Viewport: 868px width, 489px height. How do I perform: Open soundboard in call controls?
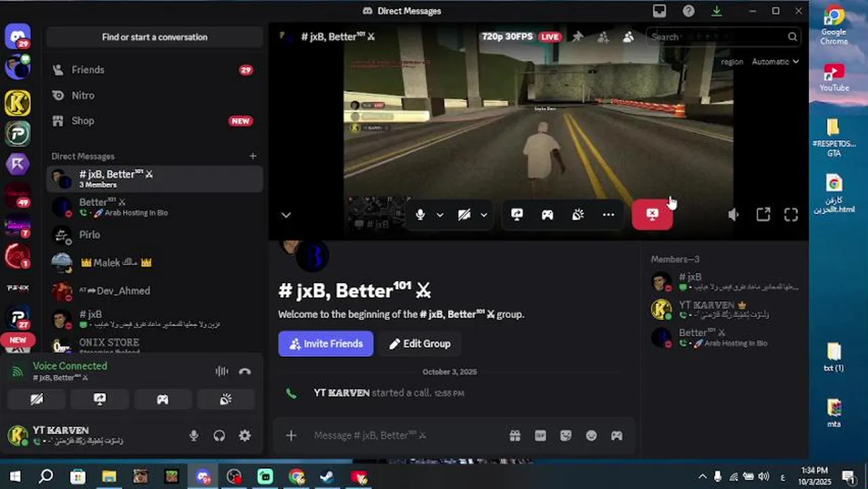[578, 215]
